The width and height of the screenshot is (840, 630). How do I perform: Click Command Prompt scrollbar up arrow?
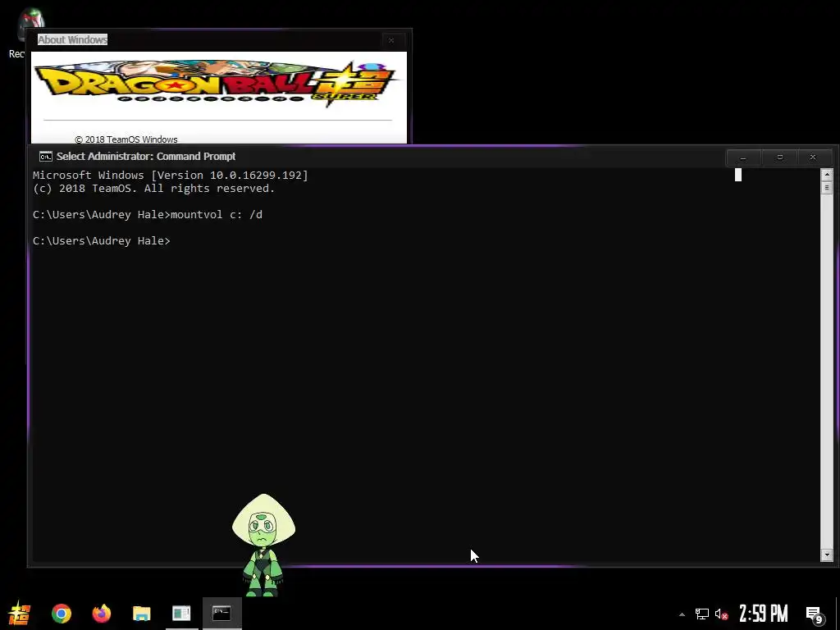tap(827, 175)
